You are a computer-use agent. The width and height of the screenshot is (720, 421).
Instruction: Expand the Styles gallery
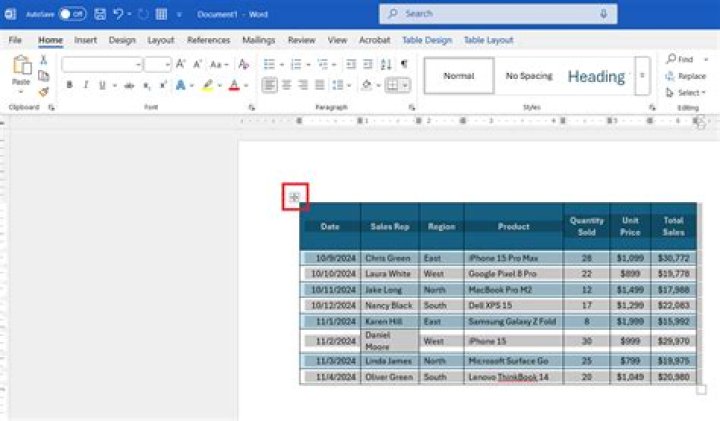642,76
